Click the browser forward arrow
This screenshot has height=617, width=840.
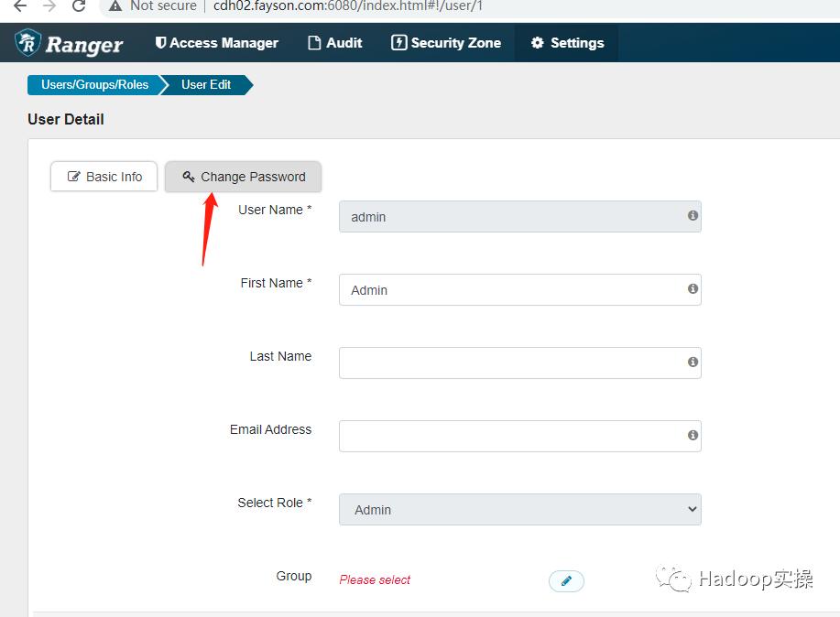[x=49, y=5]
